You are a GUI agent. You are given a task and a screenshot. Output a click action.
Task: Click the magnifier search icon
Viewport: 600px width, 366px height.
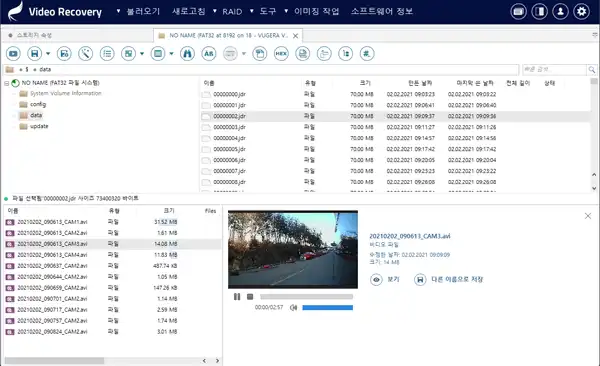pos(592,70)
